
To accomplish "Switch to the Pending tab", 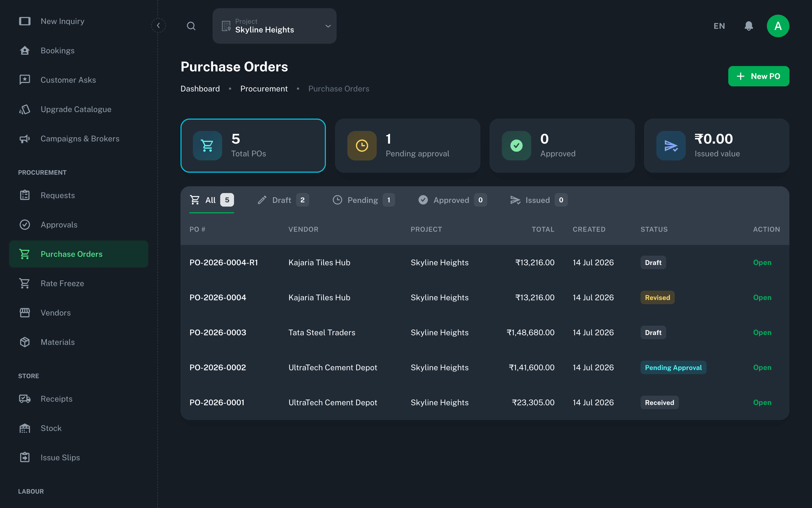I will [363, 200].
